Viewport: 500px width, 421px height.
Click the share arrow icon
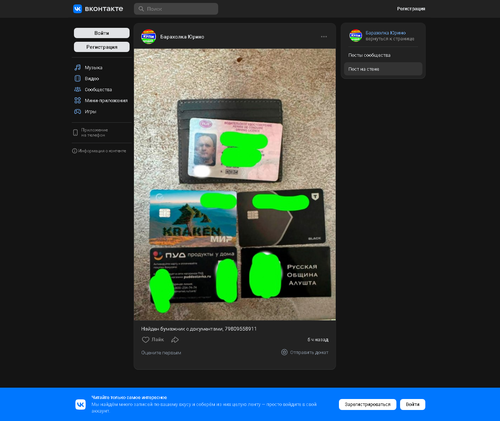(175, 340)
